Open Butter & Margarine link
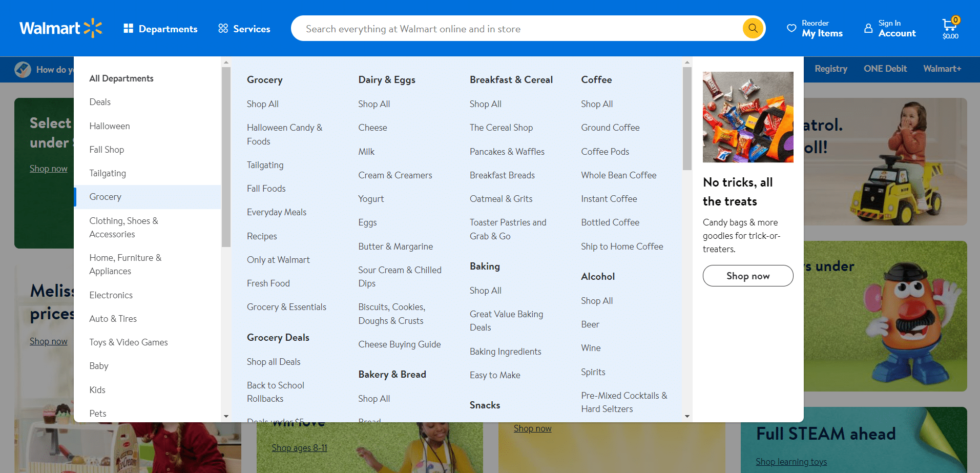The image size is (980, 473). pos(395,246)
